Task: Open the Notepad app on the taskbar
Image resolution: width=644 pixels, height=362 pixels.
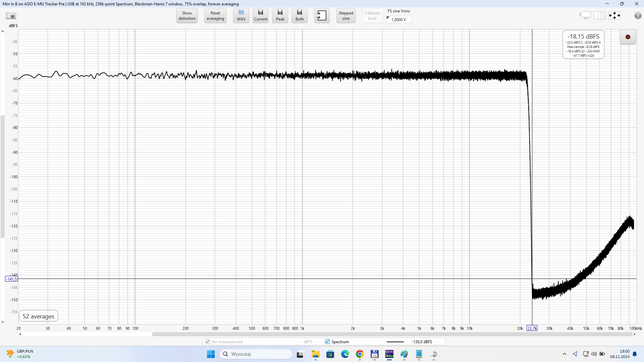Action: tap(419, 354)
